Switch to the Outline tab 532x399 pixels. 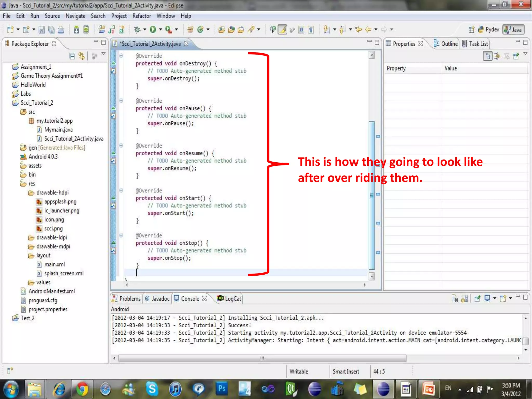(446, 44)
